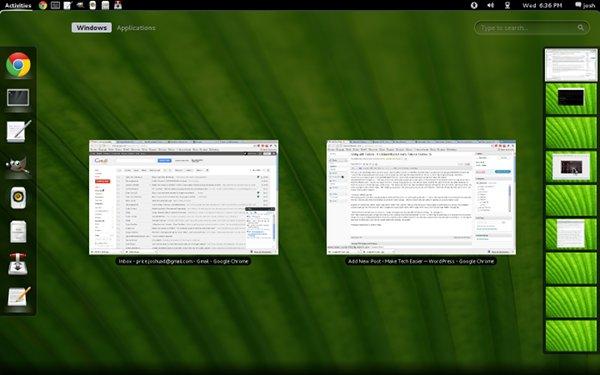Select the Gmail Inbox Chrome window thumbnail
The width and height of the screenshot is (600, 375).
pyautogui.click(x=184, y=197)
